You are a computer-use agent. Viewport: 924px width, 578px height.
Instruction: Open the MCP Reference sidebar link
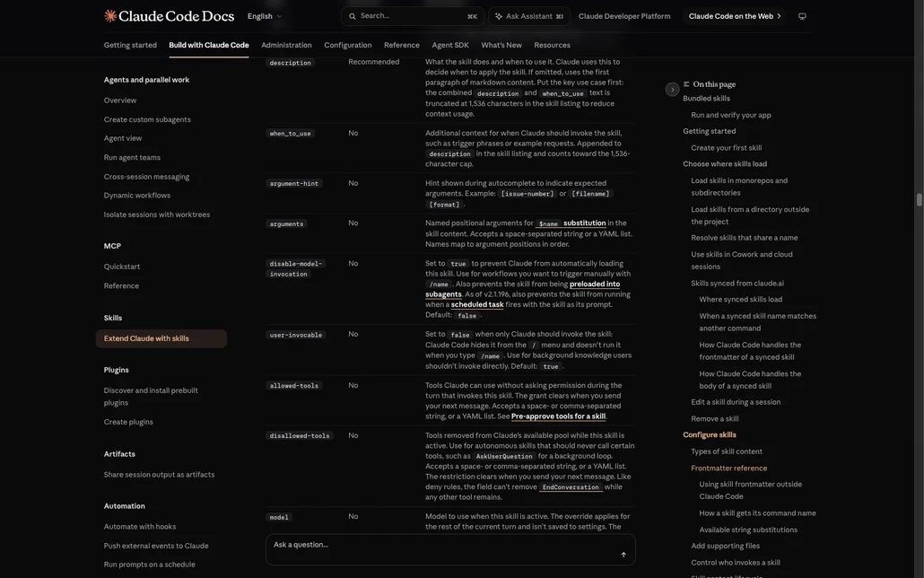pos(121,285)
